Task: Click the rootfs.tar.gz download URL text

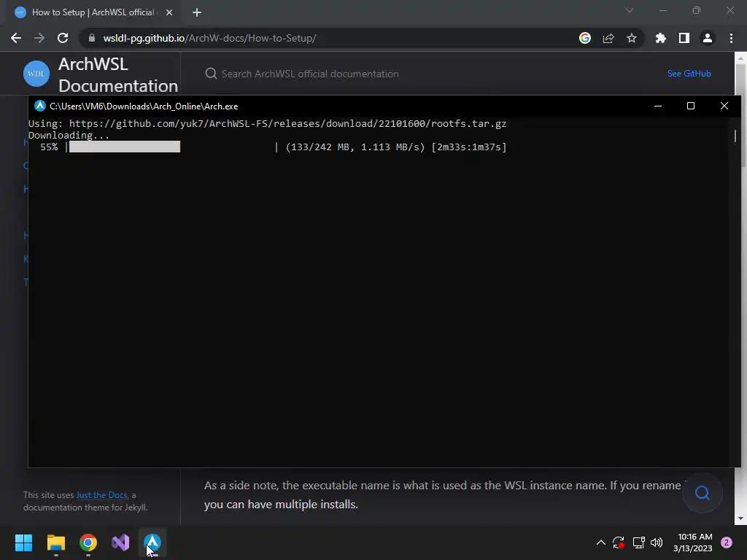Action: [287, 123]
